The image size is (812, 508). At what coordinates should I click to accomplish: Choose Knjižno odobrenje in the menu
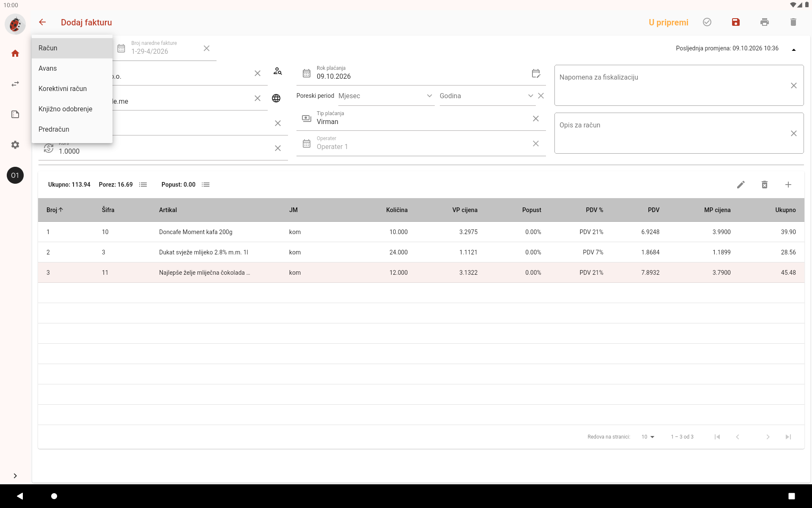(x=72, y=109)
